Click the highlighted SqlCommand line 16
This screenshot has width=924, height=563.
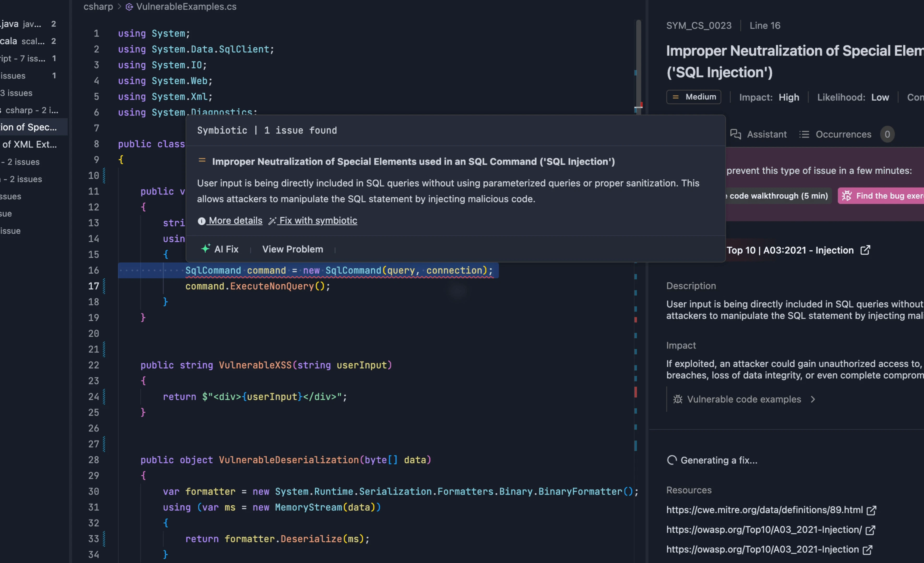click(x=308, y=270)
